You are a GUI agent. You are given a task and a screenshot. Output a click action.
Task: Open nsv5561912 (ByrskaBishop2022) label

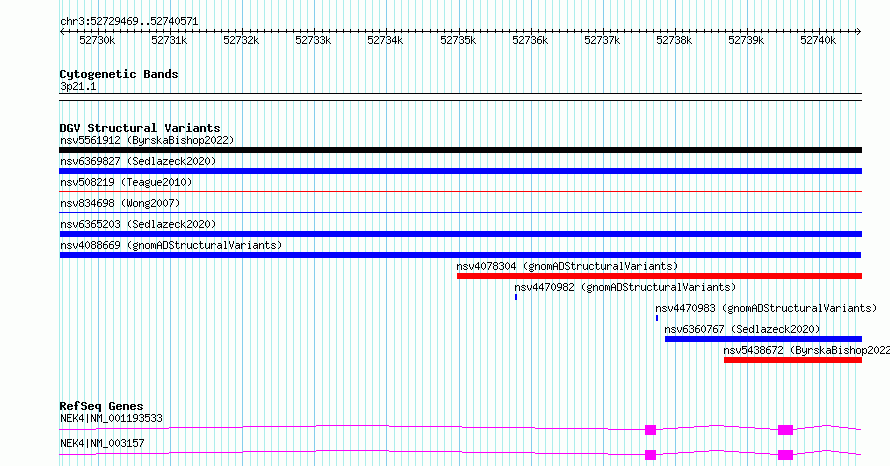147,140
